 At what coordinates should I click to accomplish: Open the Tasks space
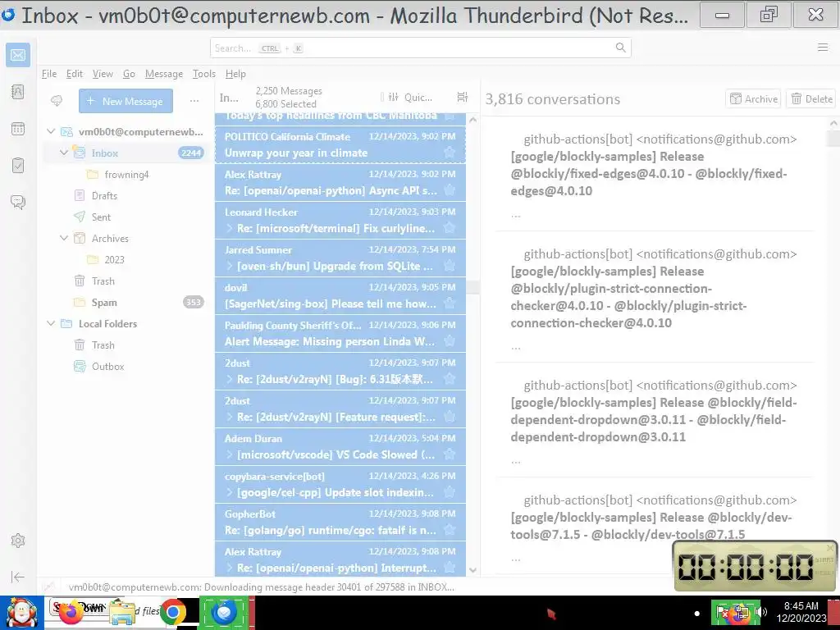point(18,165)
